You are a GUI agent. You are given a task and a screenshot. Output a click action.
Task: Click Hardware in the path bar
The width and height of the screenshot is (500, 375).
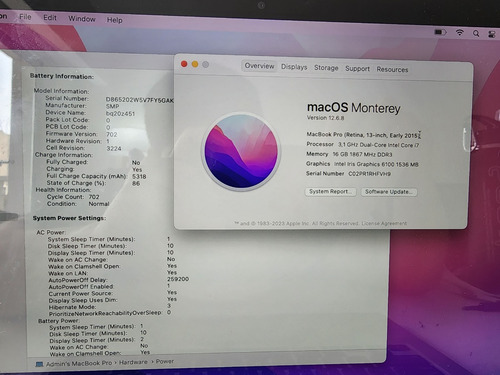click(x=133, y=362)
